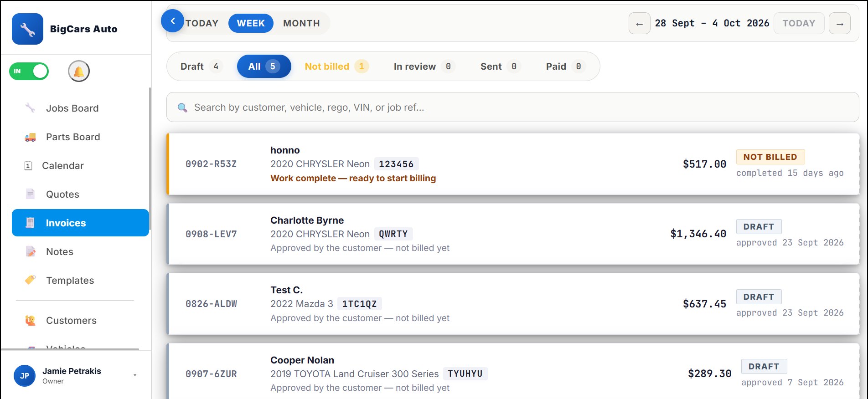The width and height of the screenshot is (868, 399).
Task: Go to next week arrow
Action: 840,23
